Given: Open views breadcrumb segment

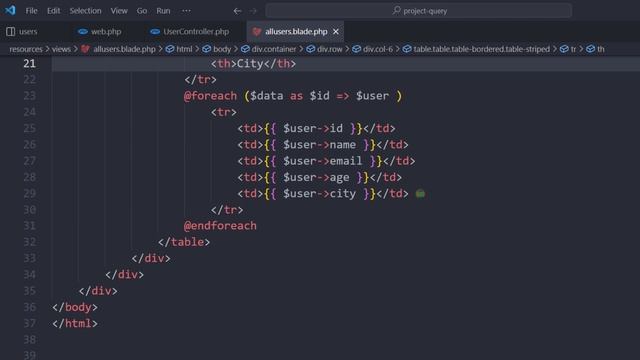Looking at the screenshot, I should point(61,49).
